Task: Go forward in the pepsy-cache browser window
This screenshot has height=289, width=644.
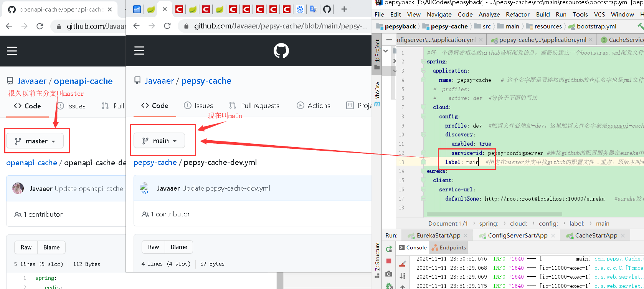Action: click(152, 26)
